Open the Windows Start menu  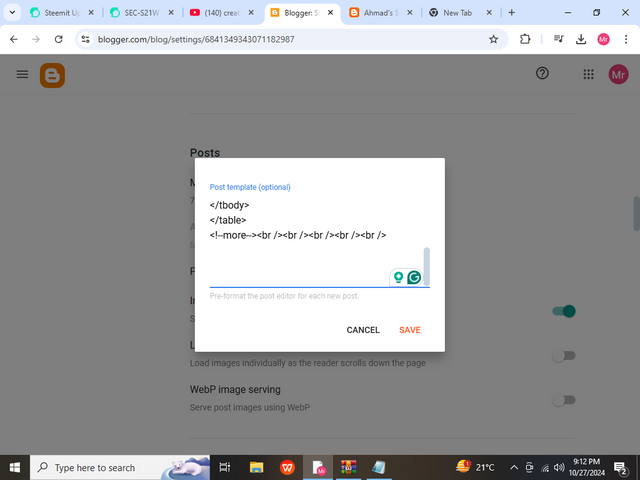click(x=15, y=467)
